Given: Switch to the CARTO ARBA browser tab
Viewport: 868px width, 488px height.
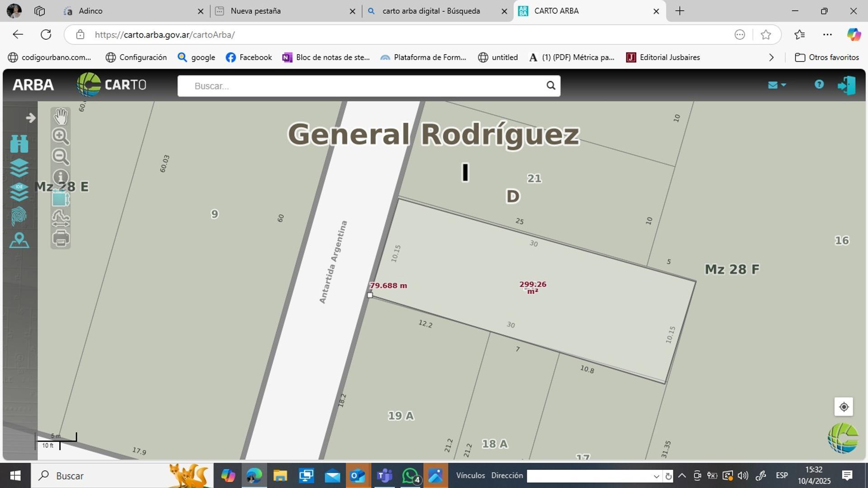Looking at the screenshot, I should [x=578, y=11].
